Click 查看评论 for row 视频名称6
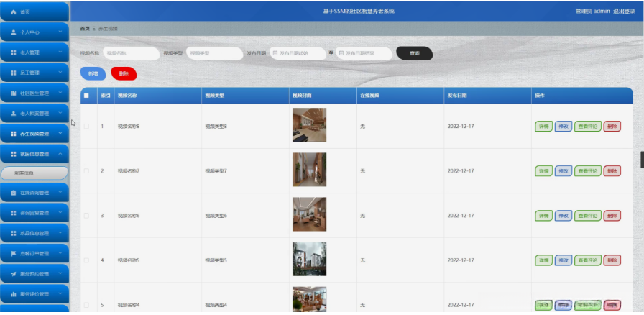Viewport: 644px width, 315px height. click(x=587, y=216)
